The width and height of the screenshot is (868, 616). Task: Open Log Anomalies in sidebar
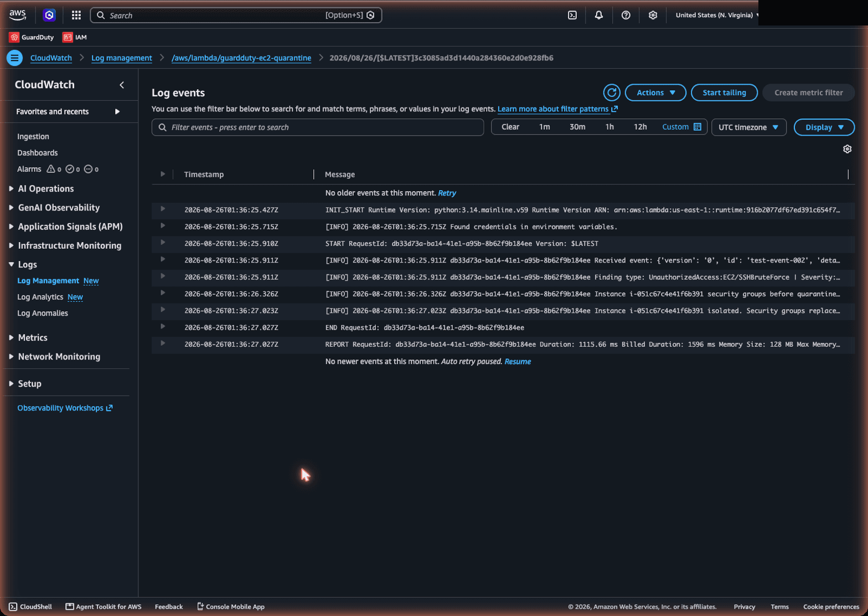click(x=43, y=313)
